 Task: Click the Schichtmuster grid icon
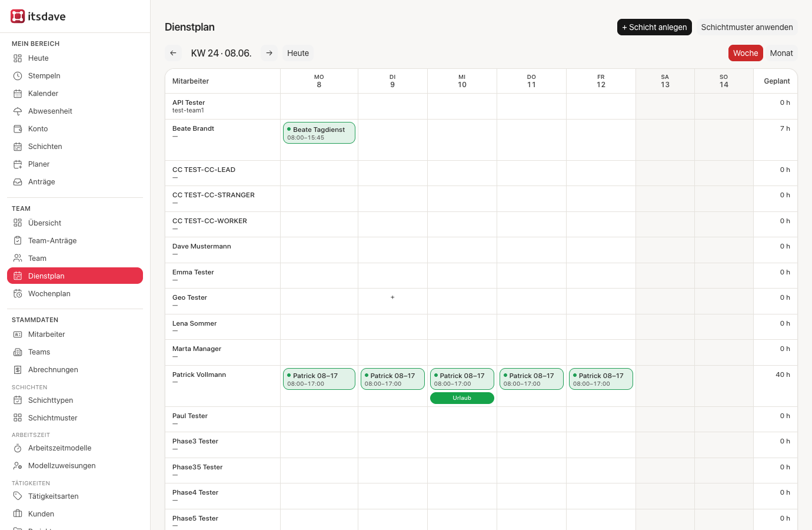coord(18,418)
